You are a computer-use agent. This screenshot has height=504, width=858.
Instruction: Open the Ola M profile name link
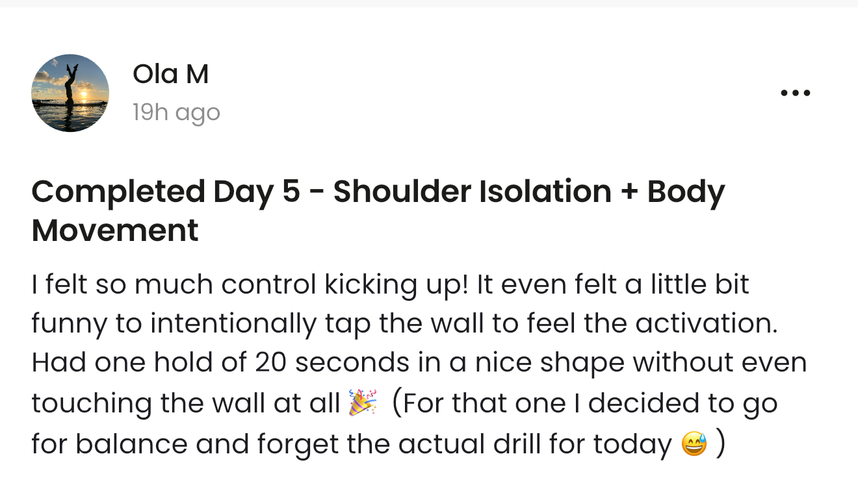[x=170, y=74]
